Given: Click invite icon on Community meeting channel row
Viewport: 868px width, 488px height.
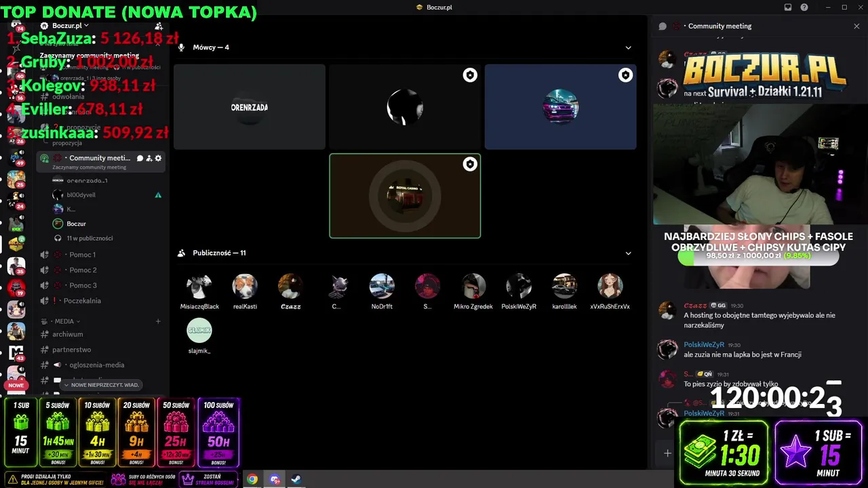Looking at the screenshot, I should click(149, 158).
